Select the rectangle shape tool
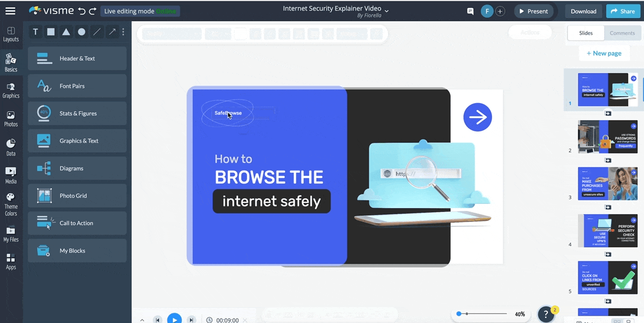 click(x=50, y=32)
